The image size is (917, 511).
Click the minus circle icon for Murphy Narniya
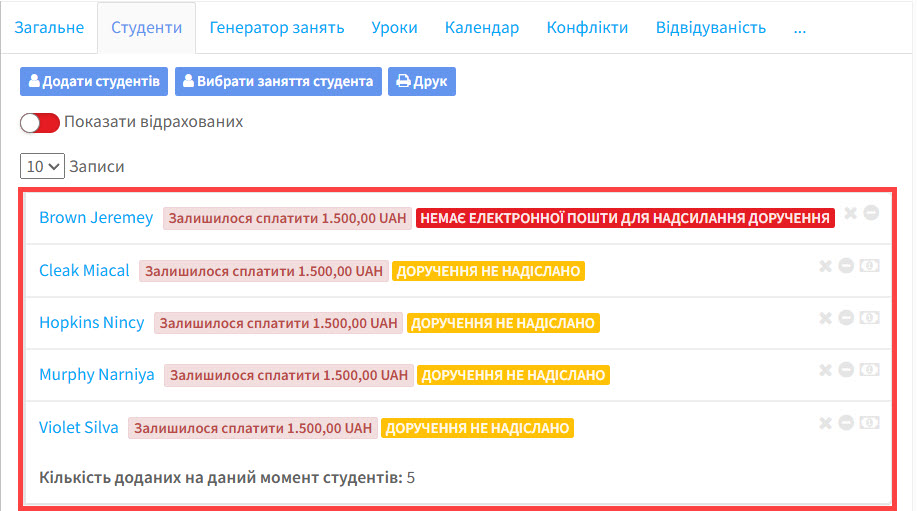pos(846,370)
